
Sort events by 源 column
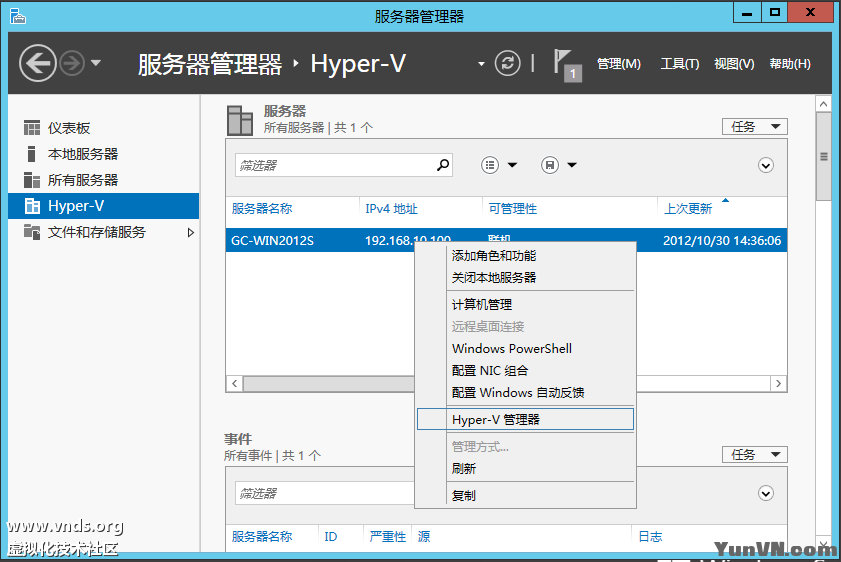[424, 536]
